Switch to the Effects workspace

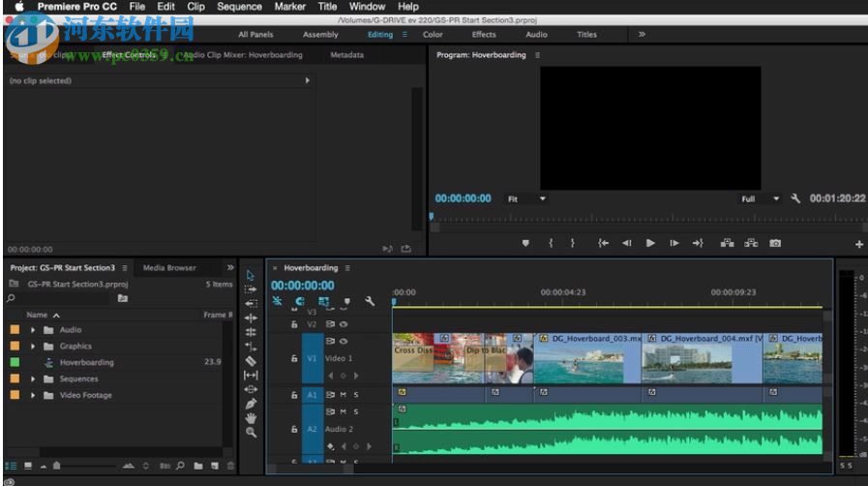(x=484, y=34)
